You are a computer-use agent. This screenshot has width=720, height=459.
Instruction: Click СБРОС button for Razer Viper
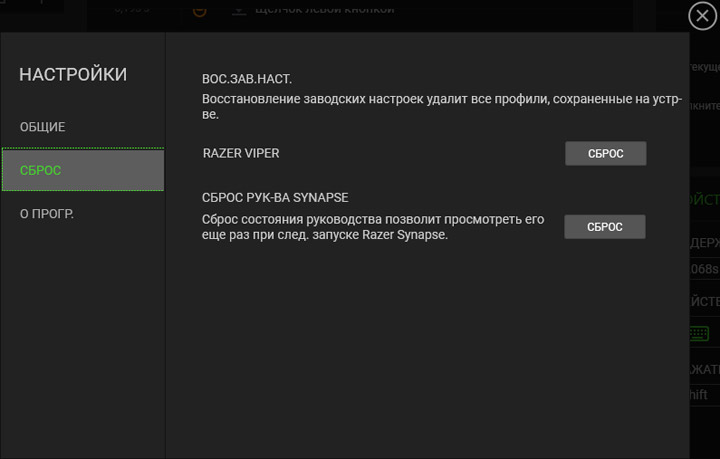tap(606, 153)
